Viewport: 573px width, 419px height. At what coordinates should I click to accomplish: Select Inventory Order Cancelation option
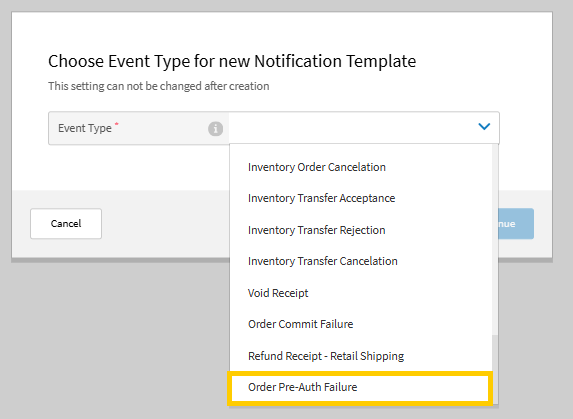point(360,167)
